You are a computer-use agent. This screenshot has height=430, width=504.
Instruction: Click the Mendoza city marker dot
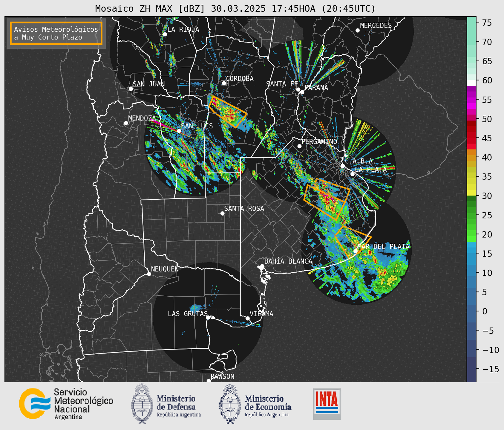click(x=126, y=123)
